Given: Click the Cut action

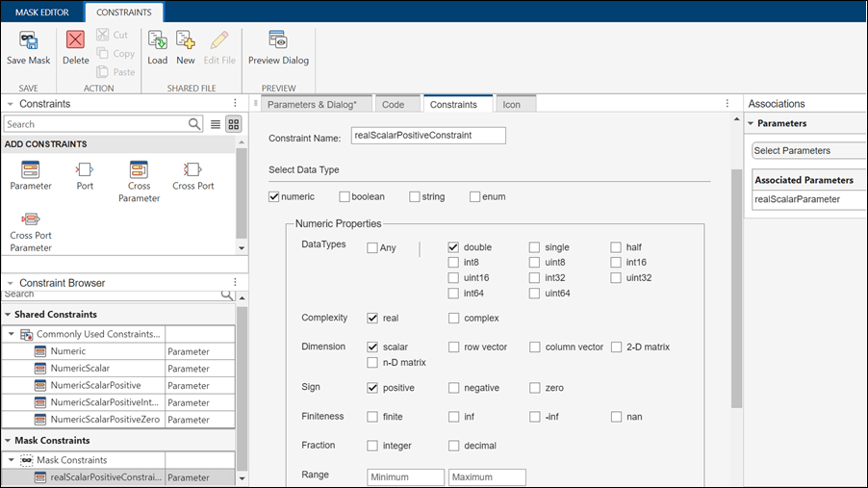Looking at the screenshot, I should click(x=112, y=35).
